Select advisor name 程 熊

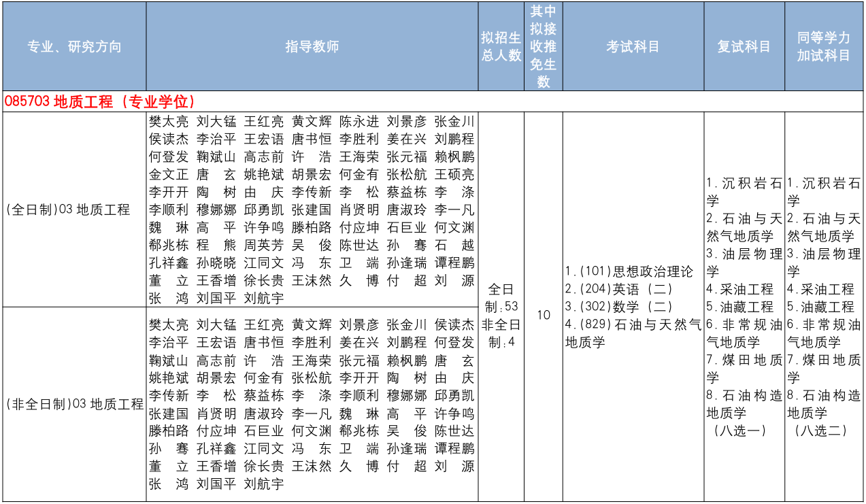pos(216,246)
